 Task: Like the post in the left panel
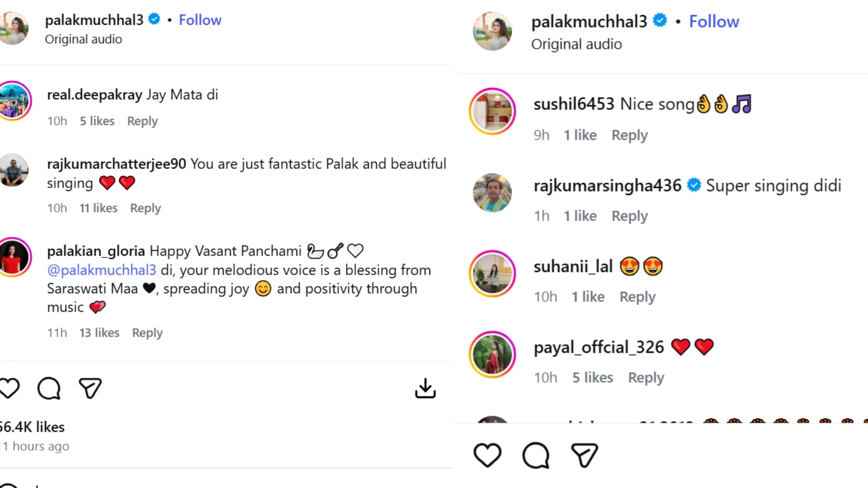[9, 388]
